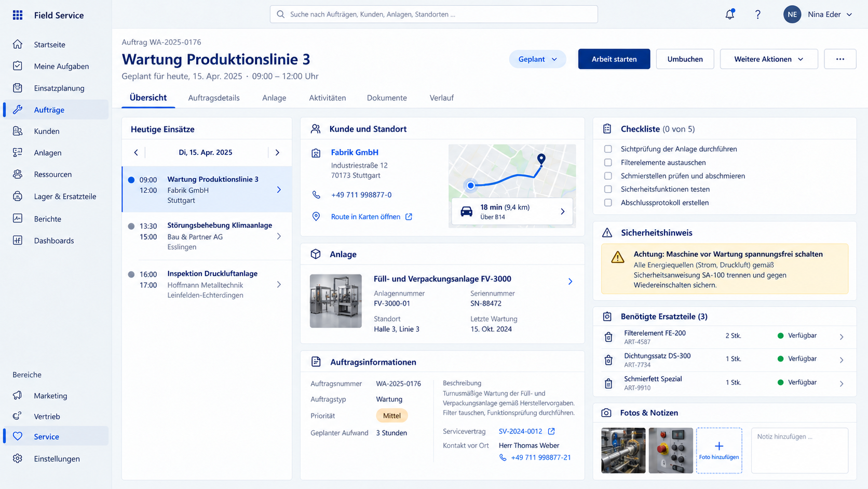Open Ressourcen sidebar icon
This screenshot has height=489, width=868.
point(18,174)
